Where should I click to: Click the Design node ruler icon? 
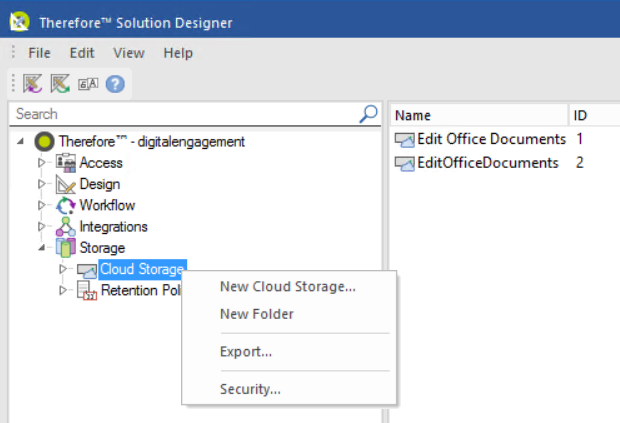click(66, 184)
